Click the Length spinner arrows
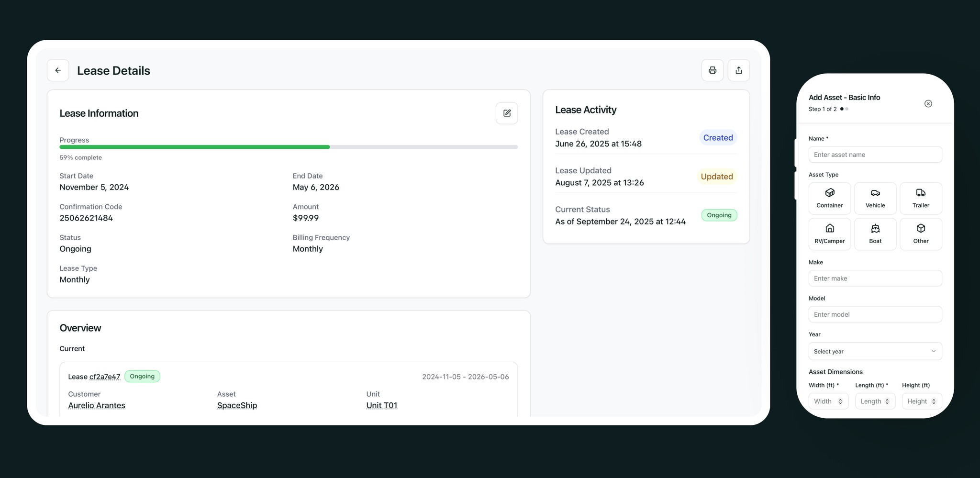This screenshot has width=980, height=478. pos(887,401)
